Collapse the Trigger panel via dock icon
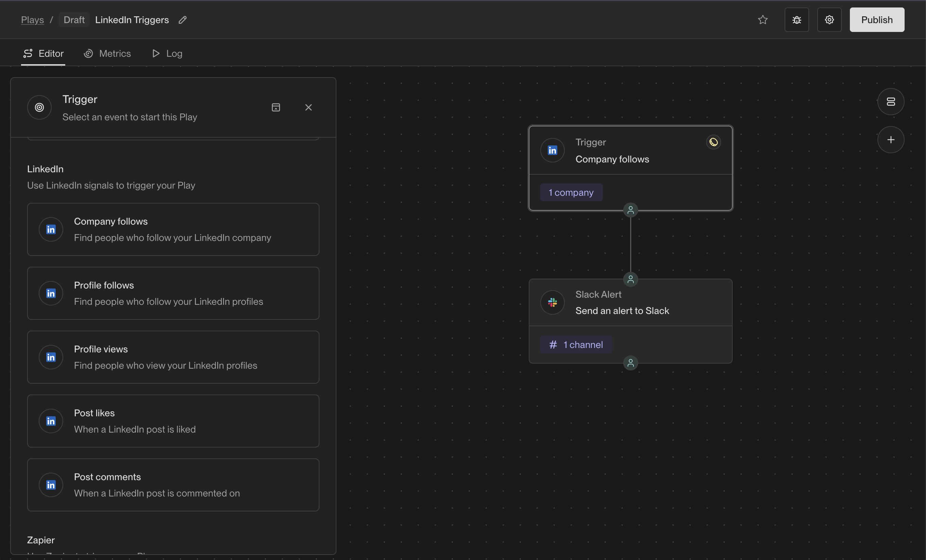This screenshot has width=926, height=560. tap(276, 107)
